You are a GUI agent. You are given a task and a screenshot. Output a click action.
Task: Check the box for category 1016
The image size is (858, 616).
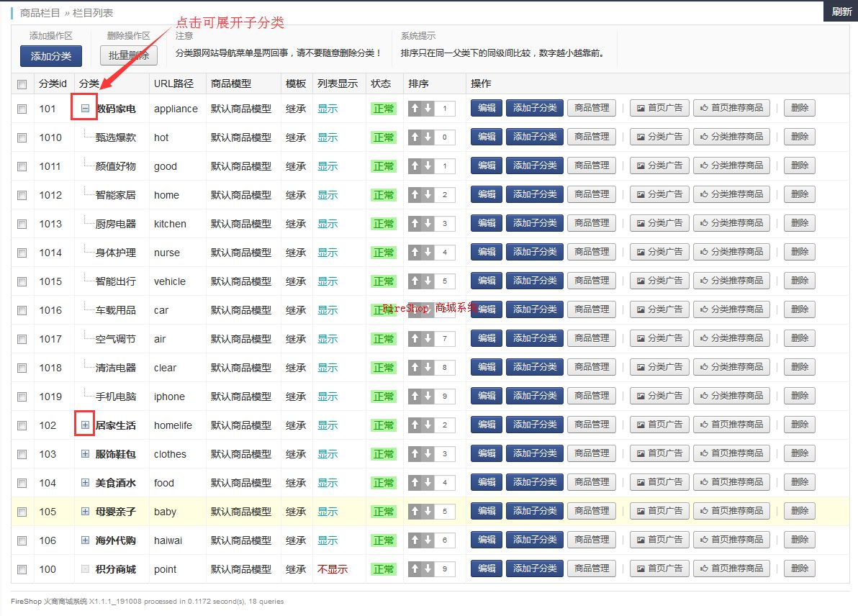pyautogui.click(x=22, y=311)
